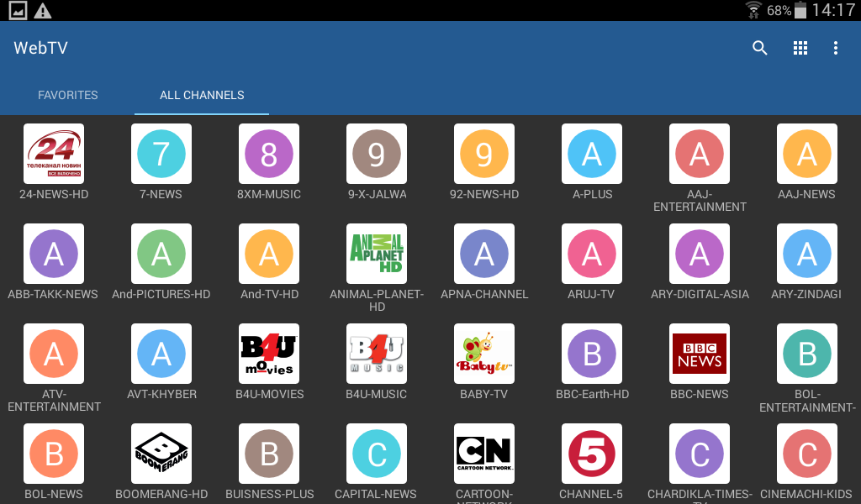Open the search icon in the toolbar

point(759,48)
